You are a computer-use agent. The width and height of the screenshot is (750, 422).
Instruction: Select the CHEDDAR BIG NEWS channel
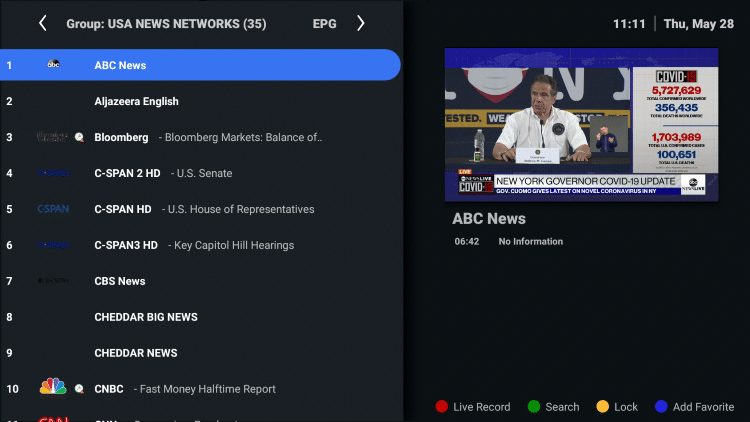[146, 317]
